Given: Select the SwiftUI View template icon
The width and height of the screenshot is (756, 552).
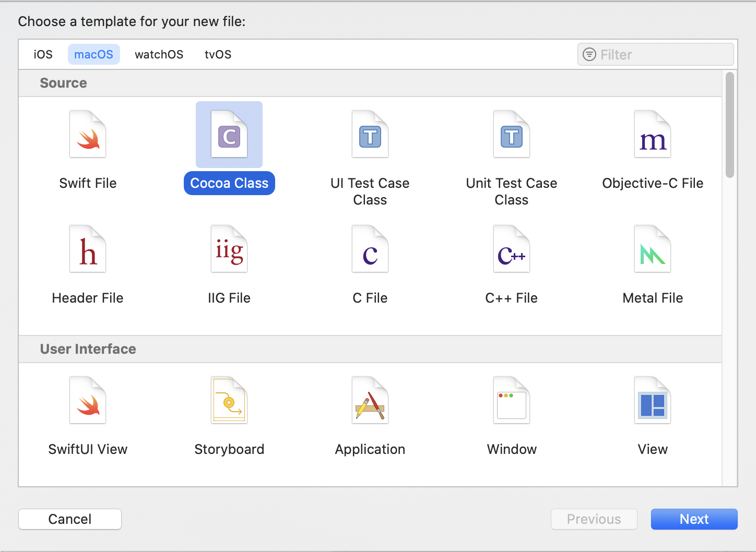Looking at the screenshot, I should [88, 400].
